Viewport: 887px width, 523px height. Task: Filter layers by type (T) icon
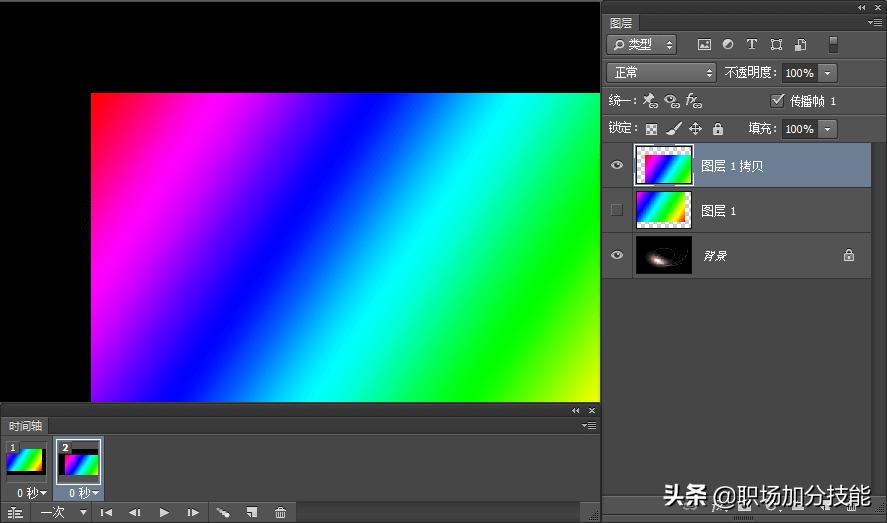click(x=752, y=44)
